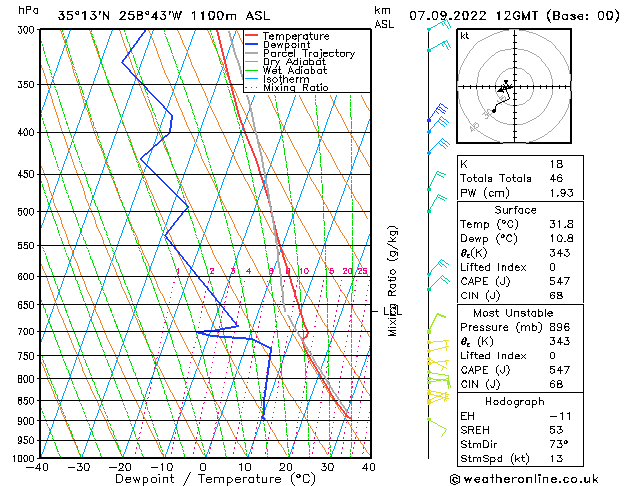Click the Surface section CAPE (J) row

[x=520, y=281]
